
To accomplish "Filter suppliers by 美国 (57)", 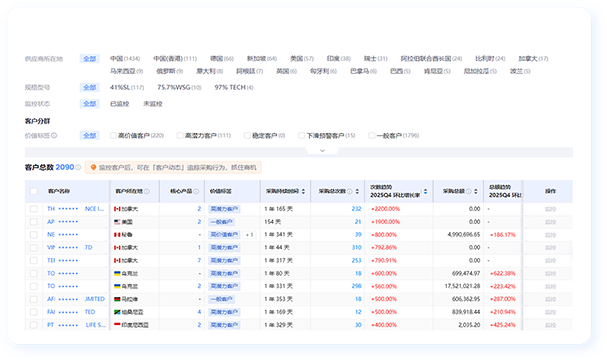I will (302, 59).
